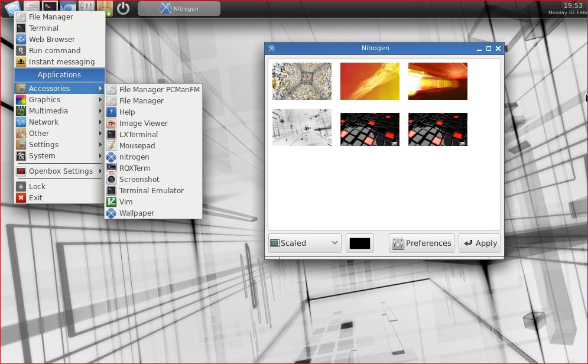Screen dimensions: 588x364
Task: Click the red Exit entry icon
Action: pos(21,198)
